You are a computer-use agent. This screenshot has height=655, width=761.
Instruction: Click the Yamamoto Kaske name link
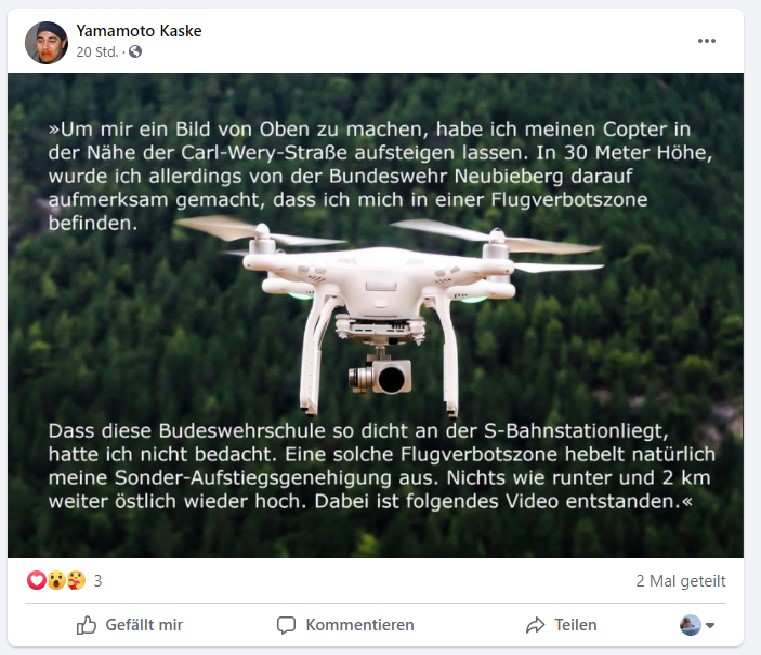tap(138, 31)
